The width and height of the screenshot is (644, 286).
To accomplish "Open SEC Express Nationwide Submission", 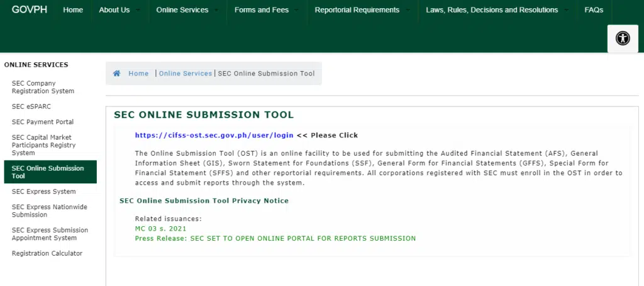I will (50, 210).
